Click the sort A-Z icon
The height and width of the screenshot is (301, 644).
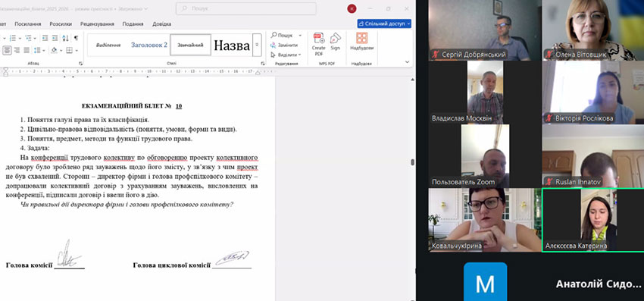point(65,38)
